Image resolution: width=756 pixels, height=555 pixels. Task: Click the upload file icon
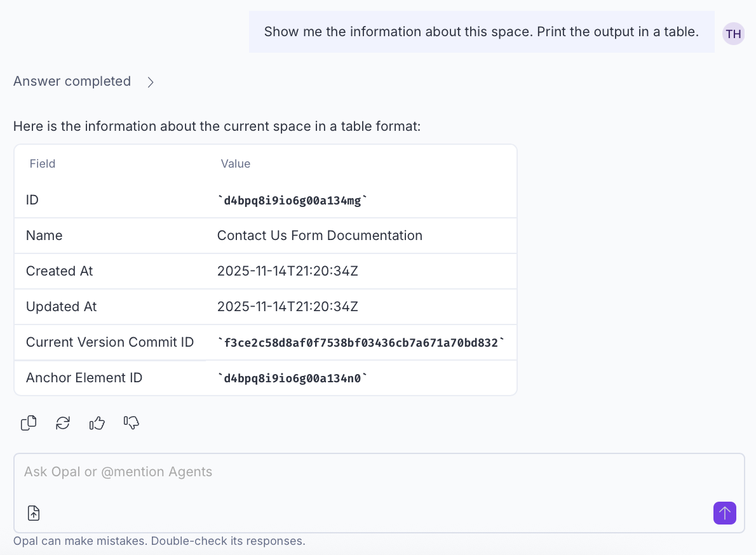(34, 513)
